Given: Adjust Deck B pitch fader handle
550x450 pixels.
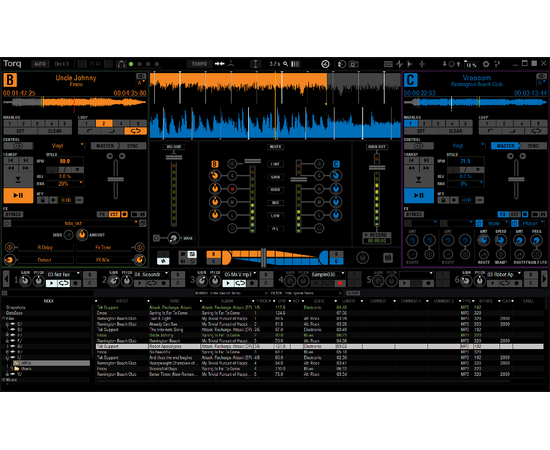Looking at the screenshot, I should 116,179.
